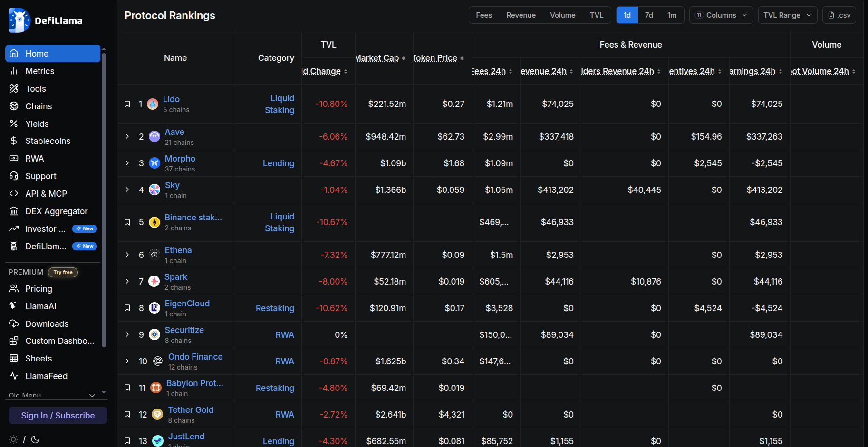This screenshot has height=447, width=868.
Task: Click the Support headset icon
Action: pos(14,176)
